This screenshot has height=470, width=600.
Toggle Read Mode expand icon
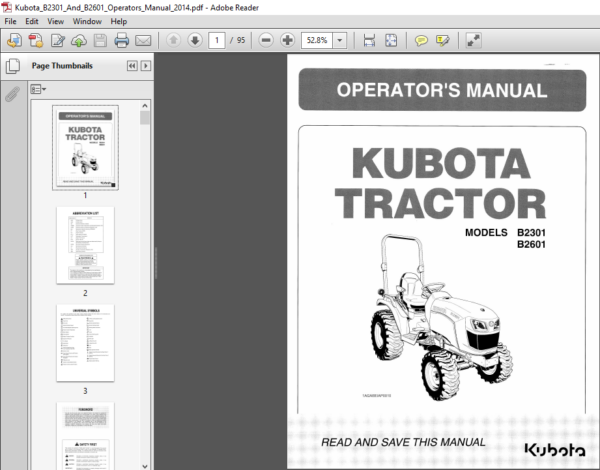[473, 40]
